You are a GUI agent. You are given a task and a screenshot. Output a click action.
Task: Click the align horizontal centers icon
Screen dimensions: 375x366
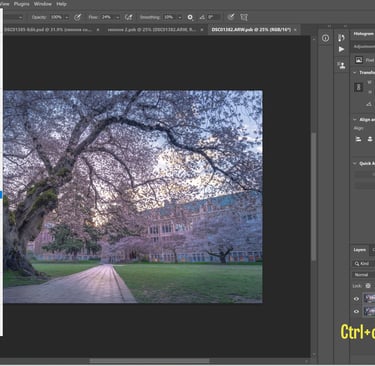370,139
